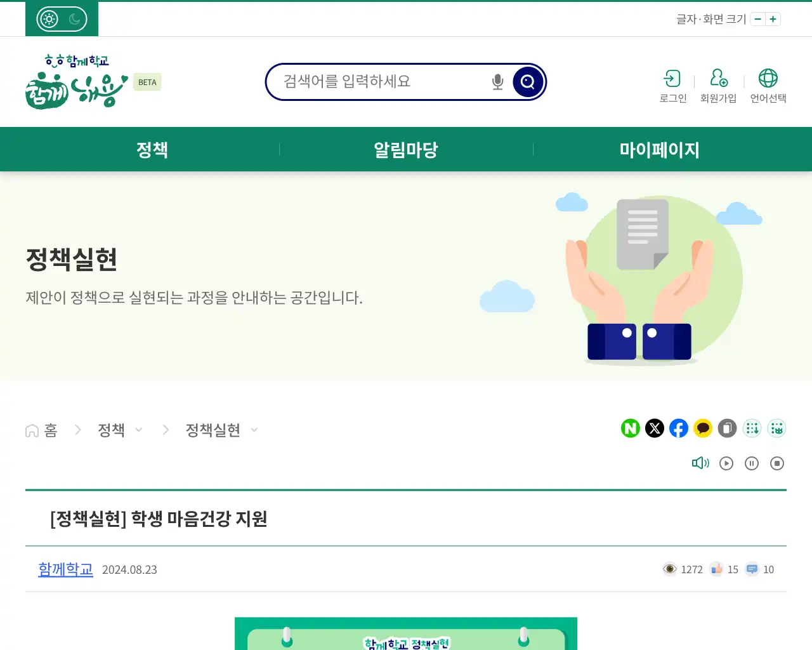Share the article on Naver
Viewport: 812px width, 650px height.
(630, 428)
